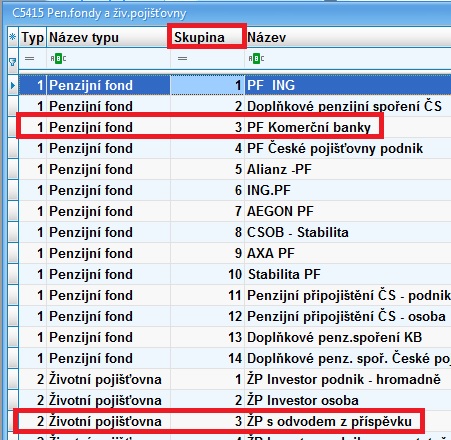Click Skupina value 14 cell
The image size is (451, 440).
[207, 358]
